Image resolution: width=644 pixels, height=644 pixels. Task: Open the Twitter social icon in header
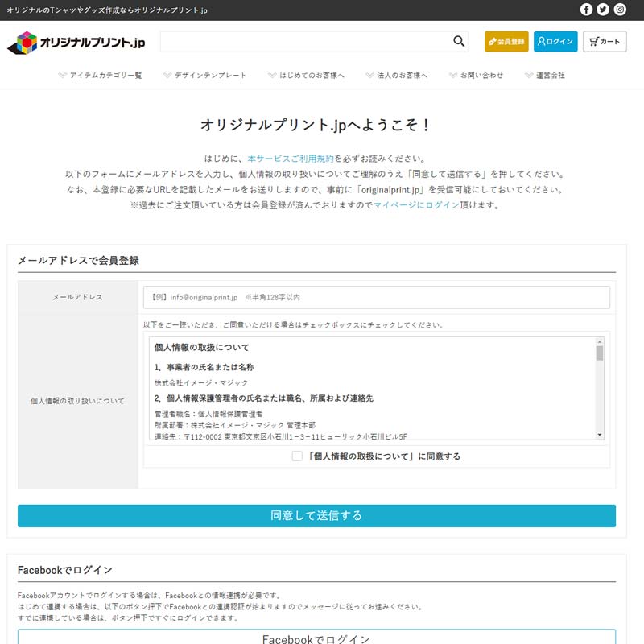pyautogui.click(x=603, y=10)
